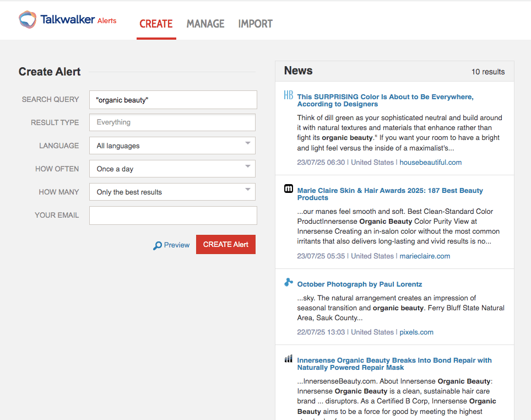Open the How Many dropdown
The image size is (531, 420).
(x=172, y=192)
